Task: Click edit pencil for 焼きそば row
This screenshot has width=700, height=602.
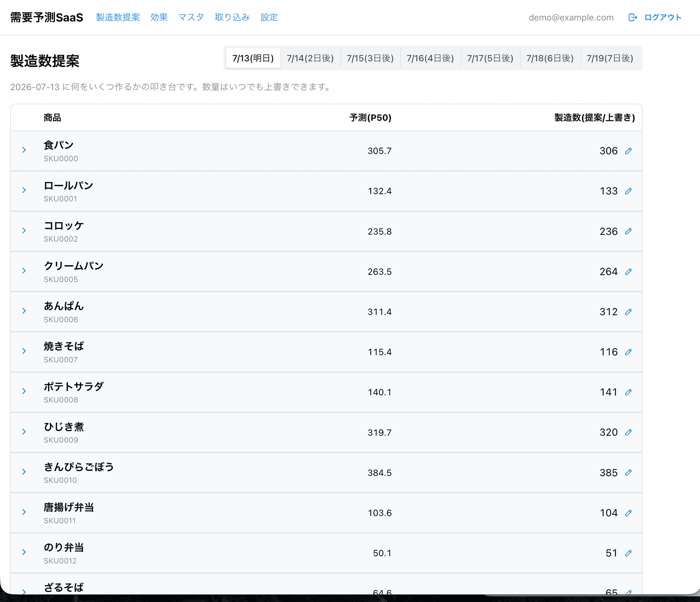Action: pos(628,352)
